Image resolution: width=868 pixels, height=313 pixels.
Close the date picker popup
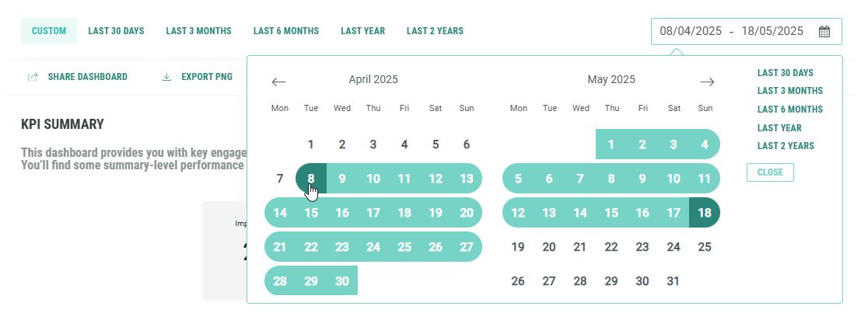point(770,172)
